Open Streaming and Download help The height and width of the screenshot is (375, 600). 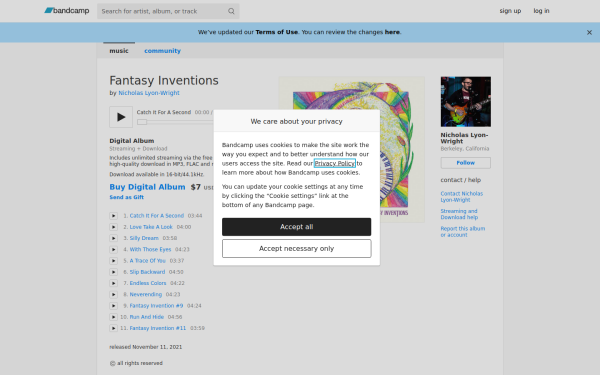pyautogui.click(x=459, y=214)
